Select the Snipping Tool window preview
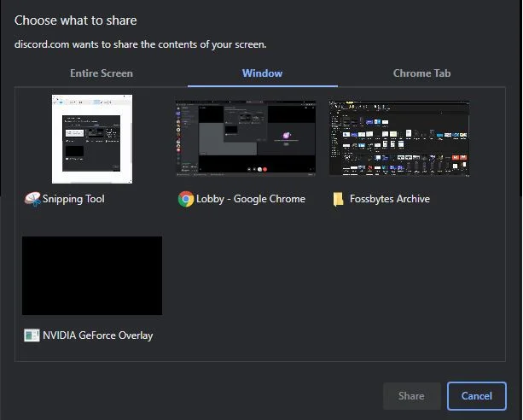Screen dimensions: 523x420 click(x=92, y=139)
